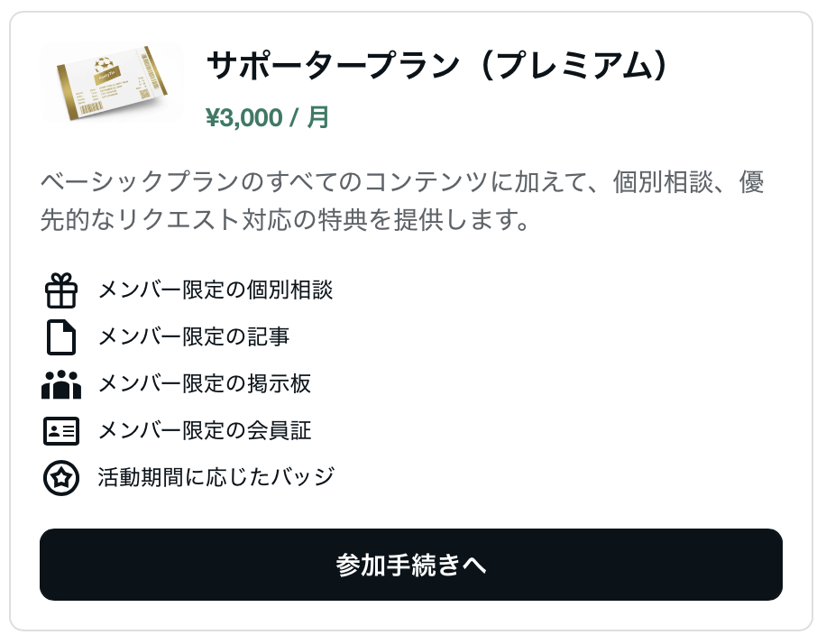Click the ¥3,000 / 月 price text
The image size is (826, 644).
(x=267, y=118)
